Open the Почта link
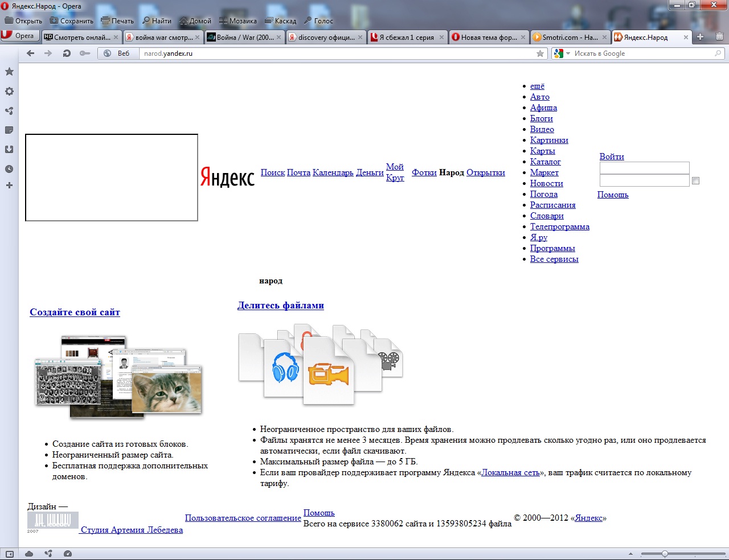The image size is (729, 560). pyautogui.click(x=298, y=172)
